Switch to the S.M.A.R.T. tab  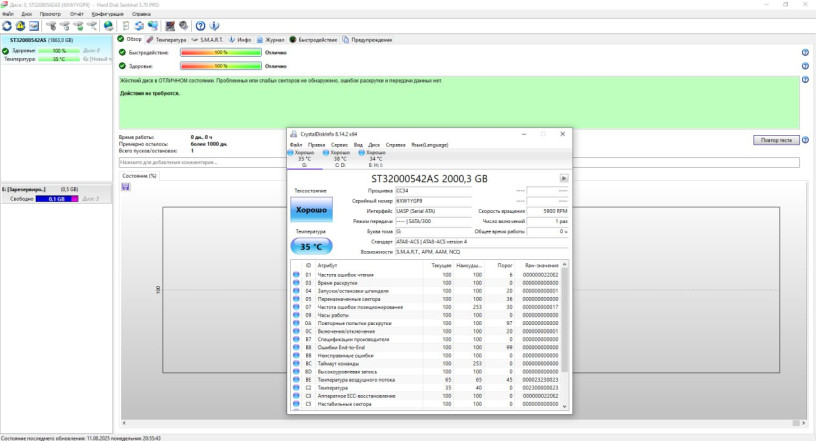(x=207, y=40)
